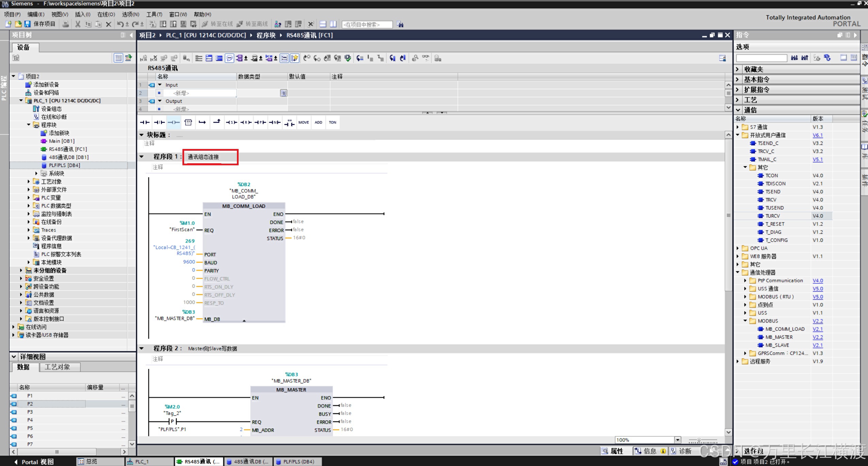Toggle network comments display button
Screen dimensions: 868x466
pyautogui.click(x=229, y=59)
